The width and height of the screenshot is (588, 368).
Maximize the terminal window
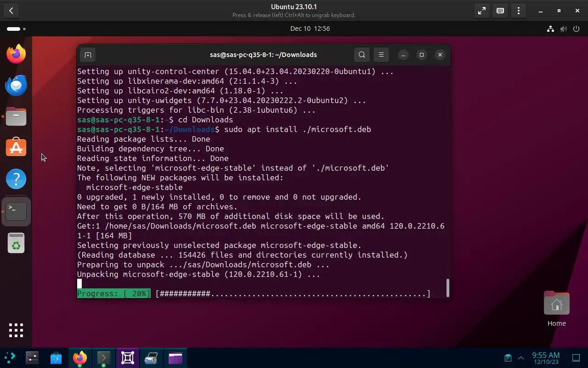(x=422, y=55)
